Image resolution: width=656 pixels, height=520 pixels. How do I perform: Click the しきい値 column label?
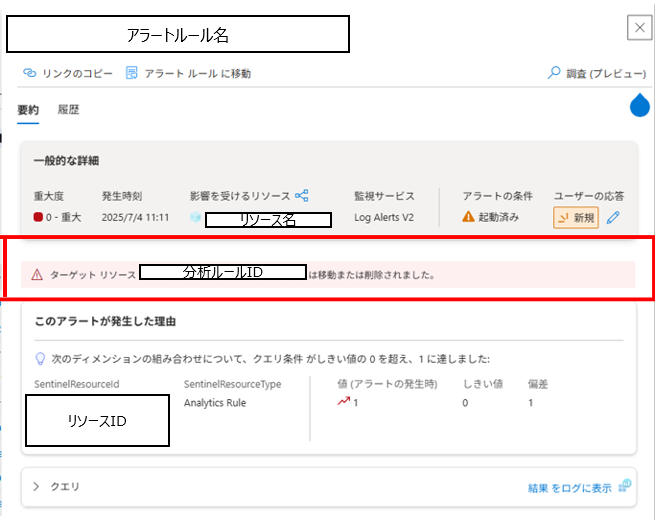483,384
